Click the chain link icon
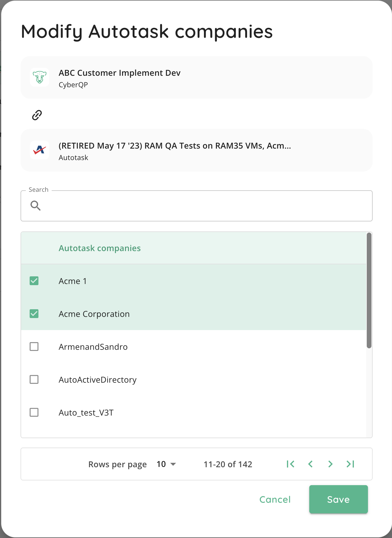Screen dimensions: 392x538 coord(37,115)
